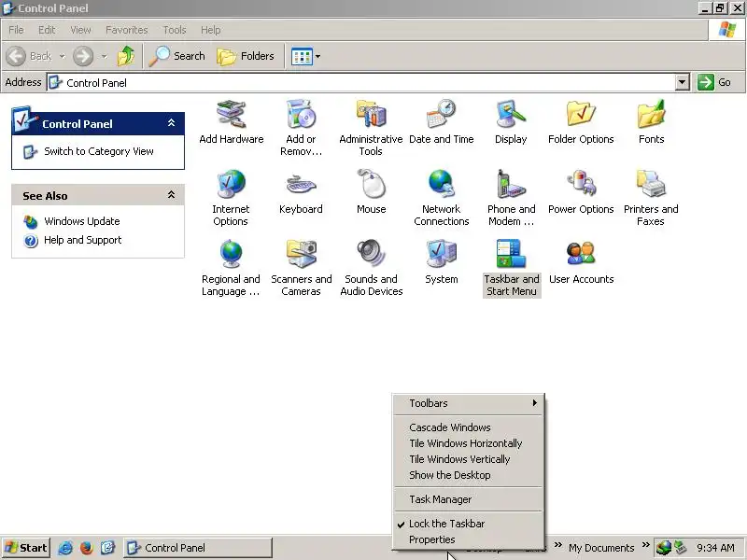Expand the Toolbars submenu
Viewport: 747px width, 560px height.
tap(469, 403)
